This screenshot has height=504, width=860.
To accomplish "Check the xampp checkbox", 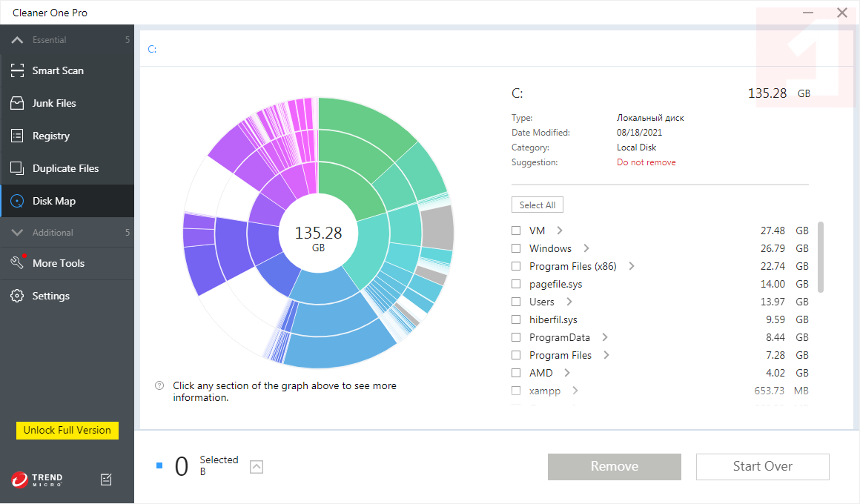I will 516,391.
